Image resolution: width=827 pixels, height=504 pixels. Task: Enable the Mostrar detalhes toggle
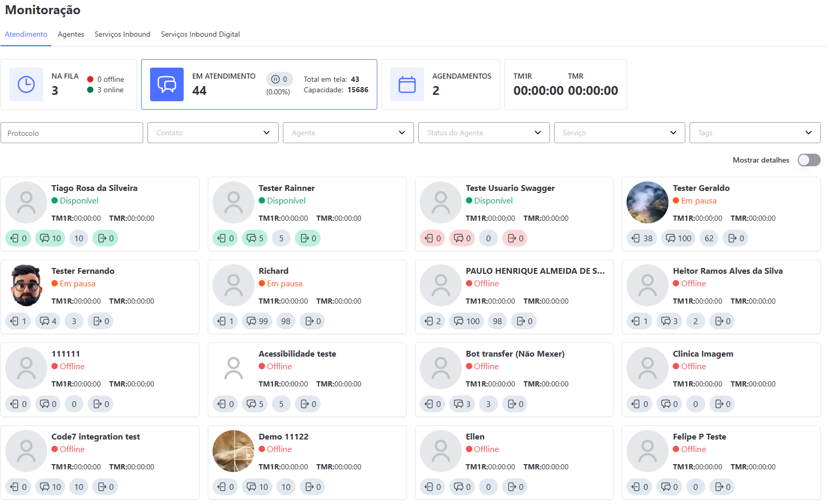809,160
